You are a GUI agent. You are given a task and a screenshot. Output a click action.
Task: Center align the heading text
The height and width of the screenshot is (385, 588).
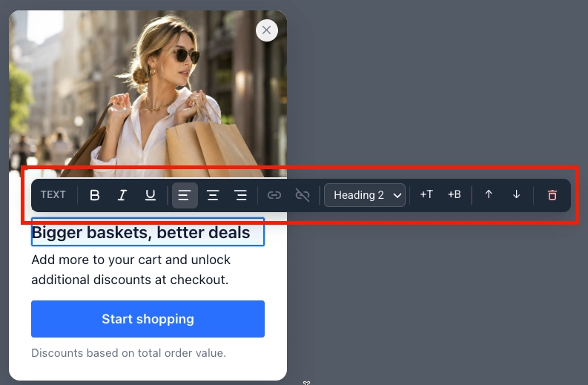(x=213, y=195)
